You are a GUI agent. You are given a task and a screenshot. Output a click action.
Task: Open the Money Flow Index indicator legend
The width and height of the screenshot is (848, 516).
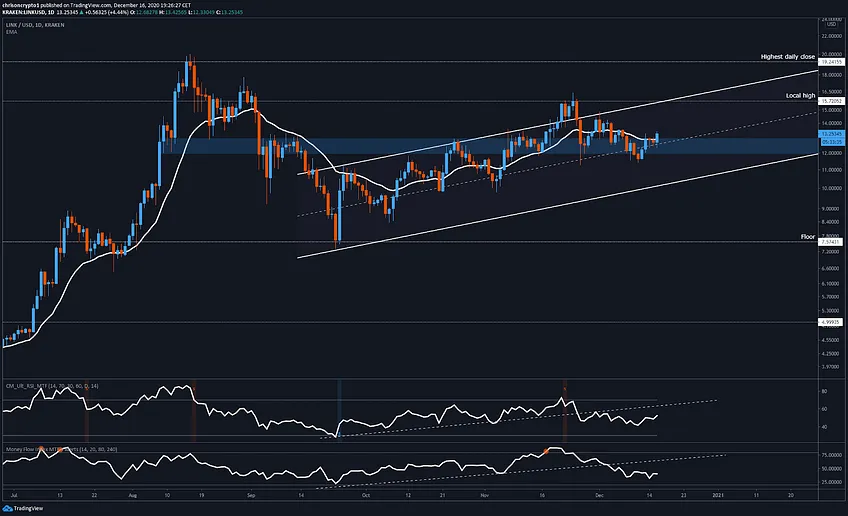tap(61, 449)
